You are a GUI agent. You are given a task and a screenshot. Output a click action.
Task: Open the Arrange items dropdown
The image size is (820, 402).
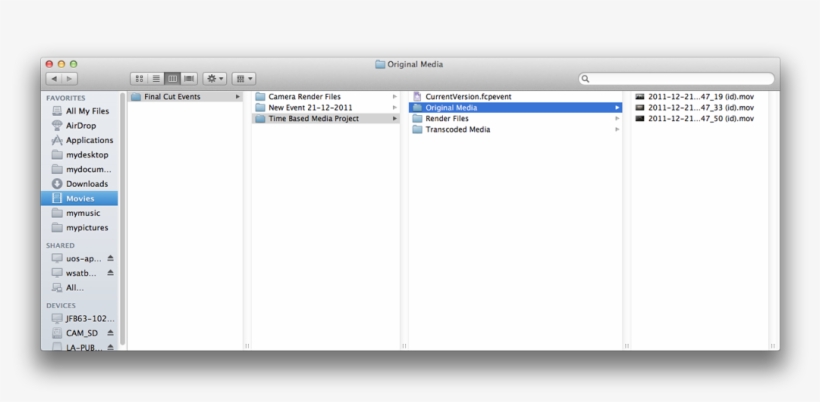244,78
